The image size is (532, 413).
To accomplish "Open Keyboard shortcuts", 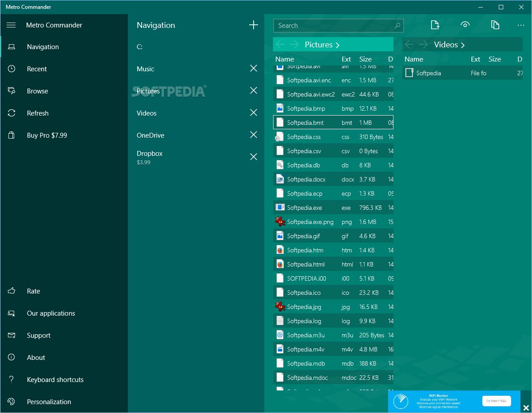I will (64, 380).
